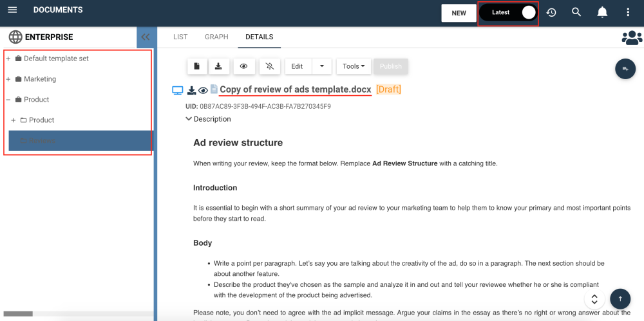
Task: Open the history clock icon
Action: (551, 13)
